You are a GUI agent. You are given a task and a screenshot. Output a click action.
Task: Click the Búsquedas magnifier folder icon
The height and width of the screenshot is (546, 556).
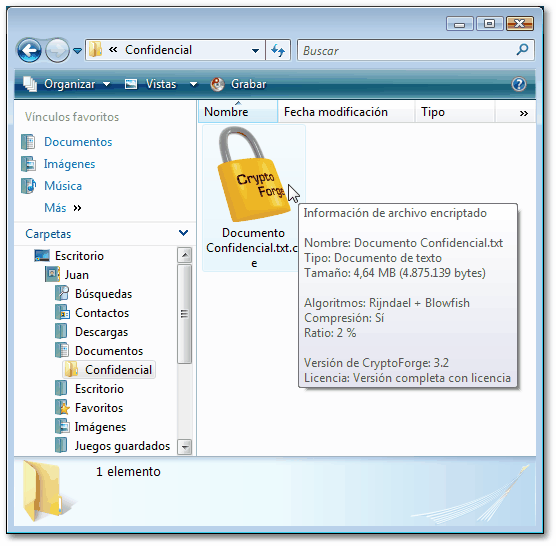tap(62, 293)
